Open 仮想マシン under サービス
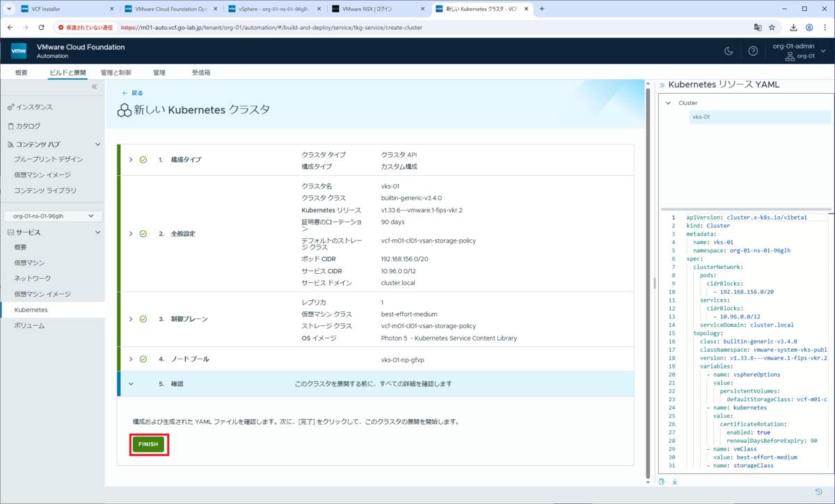The width and height of the screenshot is (835, 504). tap(29, 263)
